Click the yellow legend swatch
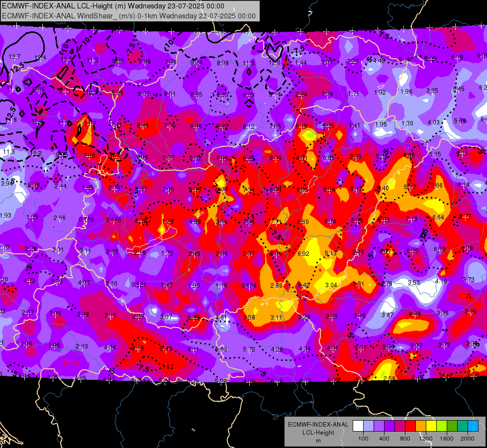The image size is (487, 448). [431, 426]
